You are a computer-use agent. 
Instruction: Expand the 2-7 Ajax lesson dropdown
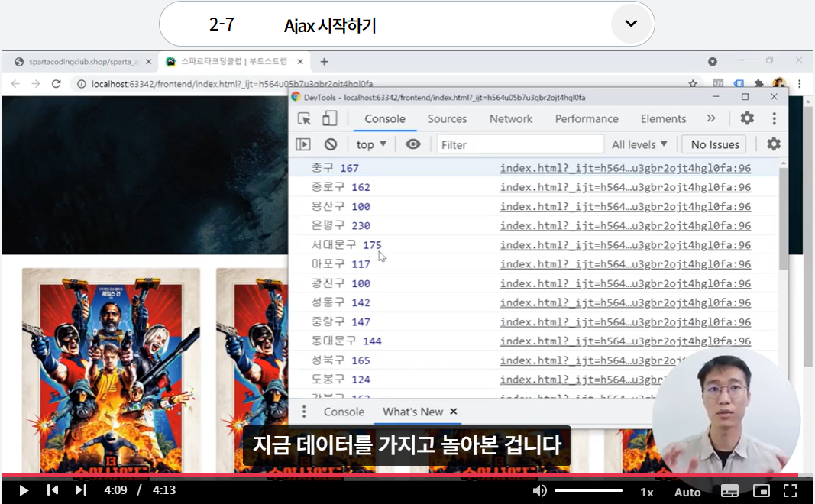click(x=631, y=24)
